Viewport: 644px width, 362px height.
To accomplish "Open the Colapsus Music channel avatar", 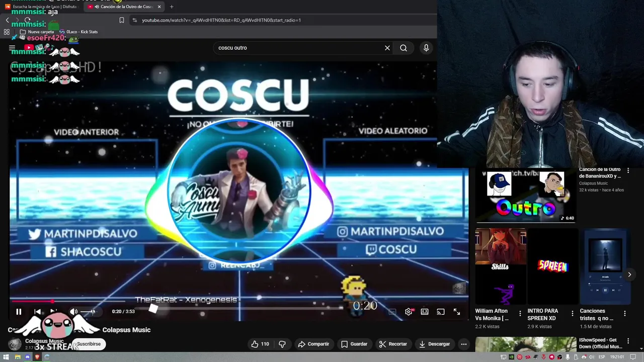I will coord(15,344).
